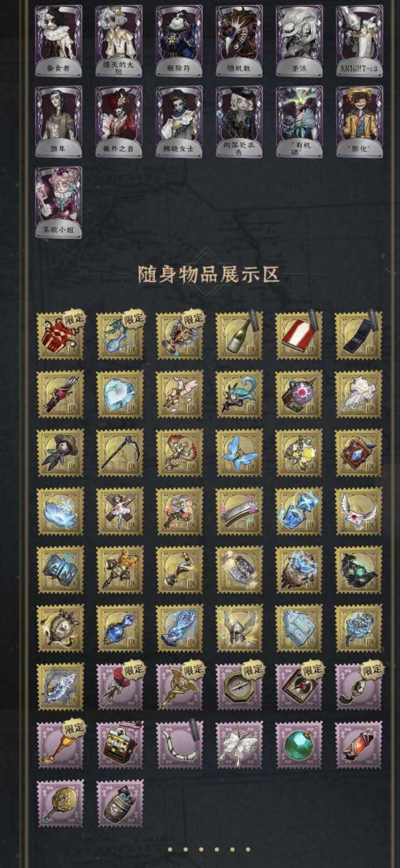
Task: Choose the ice heart crystal accessory
Action: click(x=120, y=395)
